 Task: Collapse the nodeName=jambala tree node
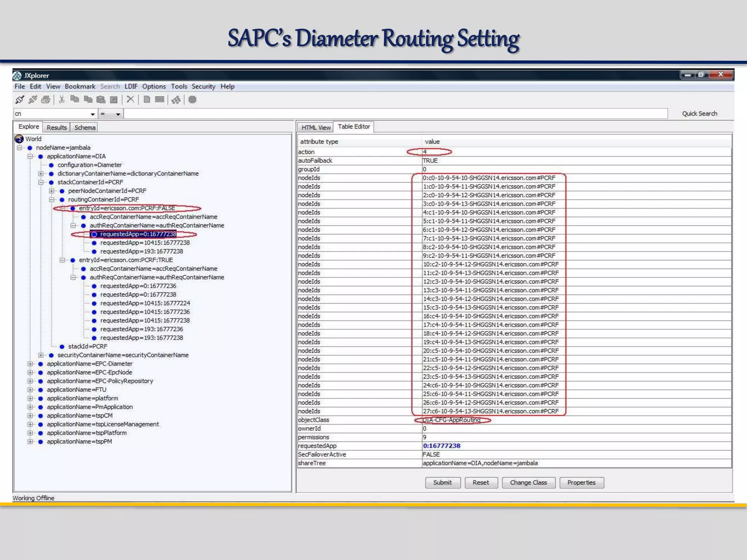[x=20, y=148]
